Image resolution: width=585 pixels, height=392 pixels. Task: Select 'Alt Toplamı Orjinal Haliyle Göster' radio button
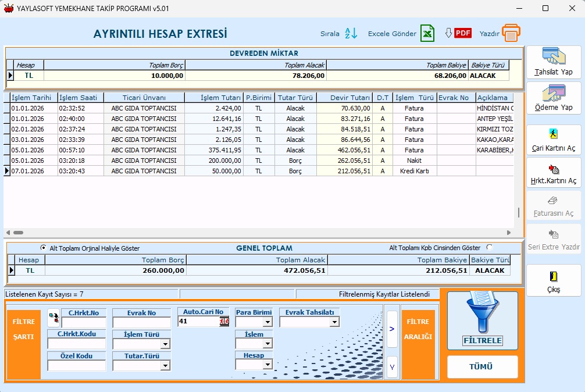[43, 248]
